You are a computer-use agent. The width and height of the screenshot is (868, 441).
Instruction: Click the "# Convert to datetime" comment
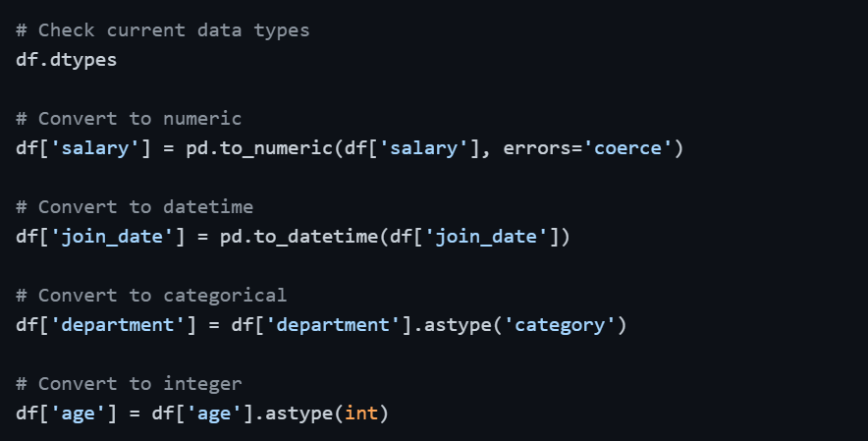click(x=134, y=207)
